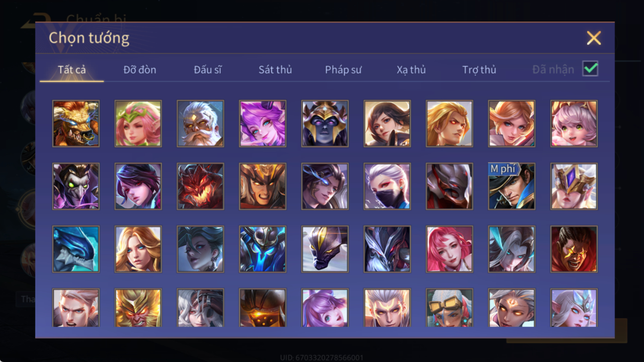Choose the masked white-haired ninja hero
Viewport: 644px width, 362px height.
[387, 186]
